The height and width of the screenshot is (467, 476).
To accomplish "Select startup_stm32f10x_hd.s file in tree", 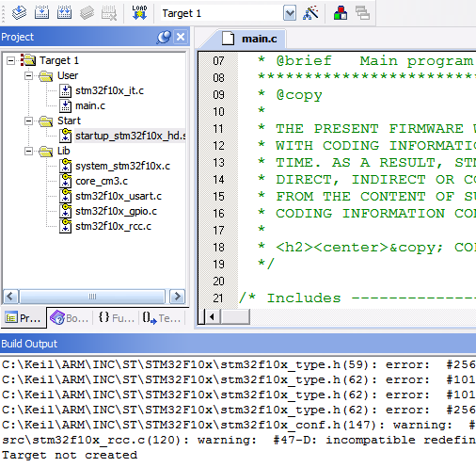I will pyautogui.click(x=131, y=136).
